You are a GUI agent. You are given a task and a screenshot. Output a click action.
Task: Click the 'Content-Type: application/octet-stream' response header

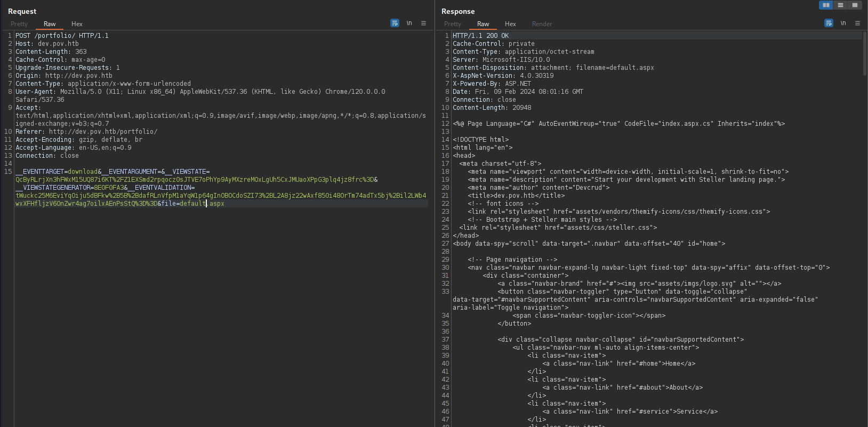[524, 52]
